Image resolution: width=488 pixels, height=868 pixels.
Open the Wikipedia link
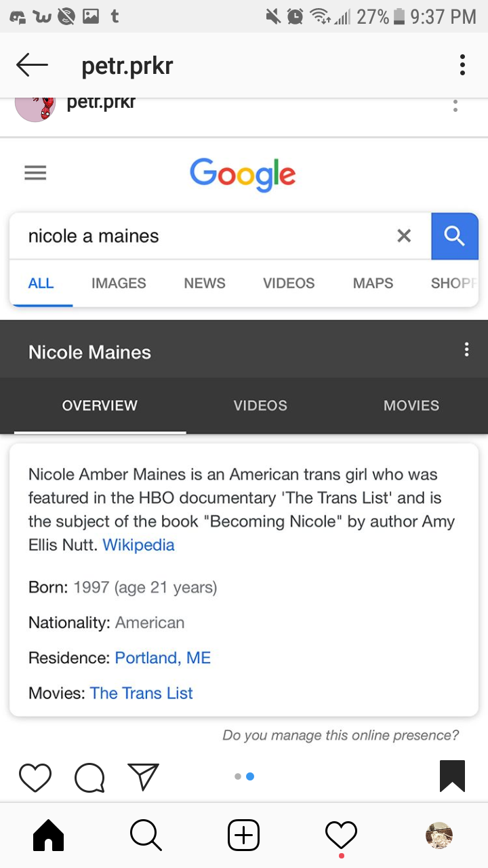[x=138, y=545]
